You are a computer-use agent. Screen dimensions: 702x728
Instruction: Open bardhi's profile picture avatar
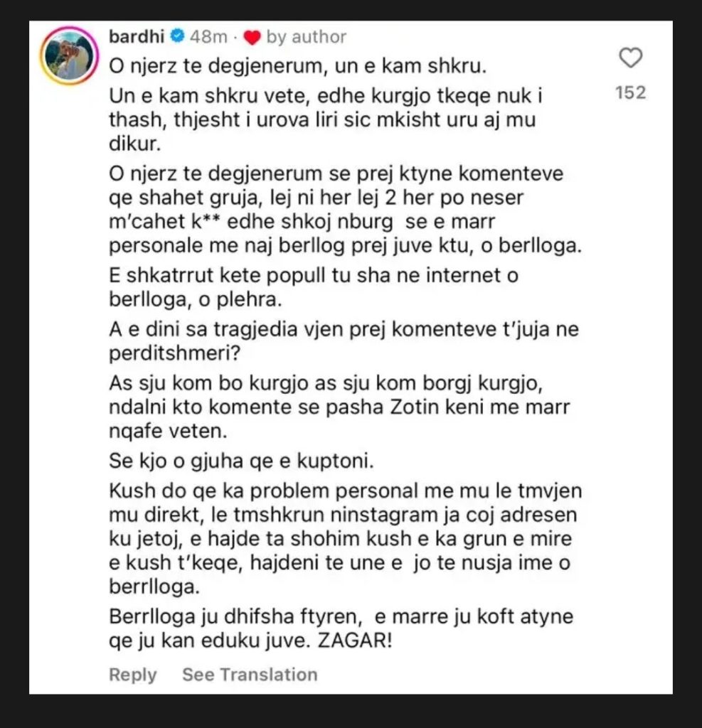(x=68, y=56)
